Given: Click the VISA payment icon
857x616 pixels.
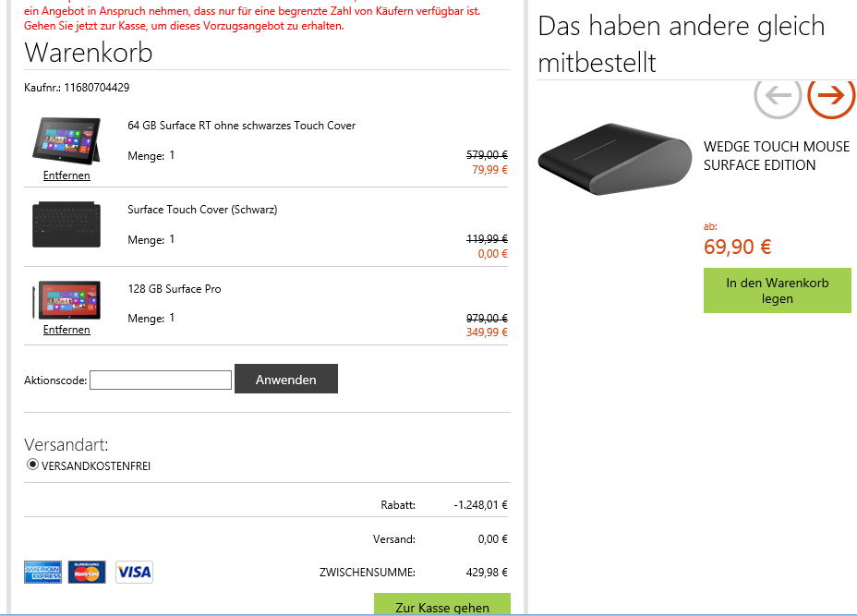Looking at the screenshot, I should pos(134,572).
